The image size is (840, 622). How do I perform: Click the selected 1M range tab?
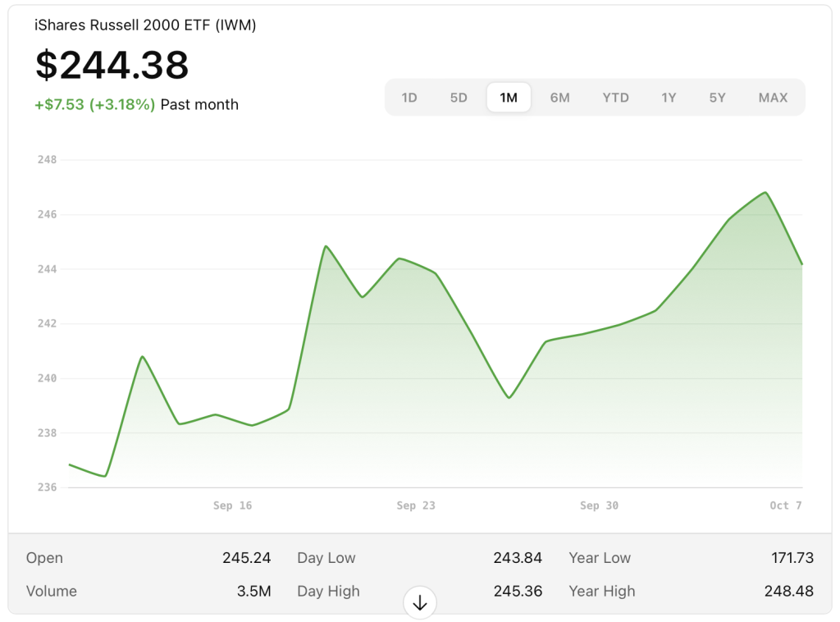click(509, 98)
